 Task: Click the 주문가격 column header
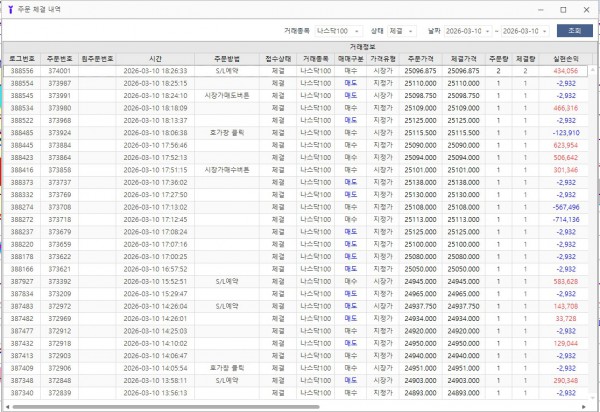(x=421, y=59)
